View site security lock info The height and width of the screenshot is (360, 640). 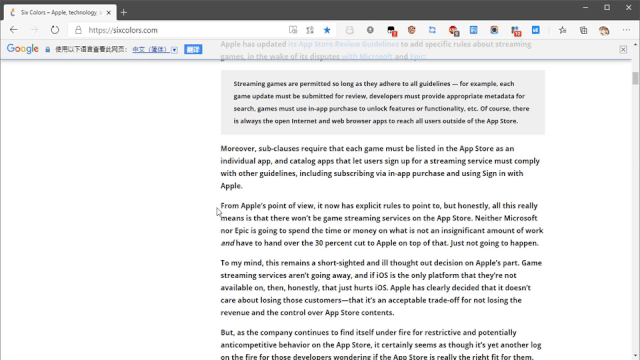(x=78, y=30)
